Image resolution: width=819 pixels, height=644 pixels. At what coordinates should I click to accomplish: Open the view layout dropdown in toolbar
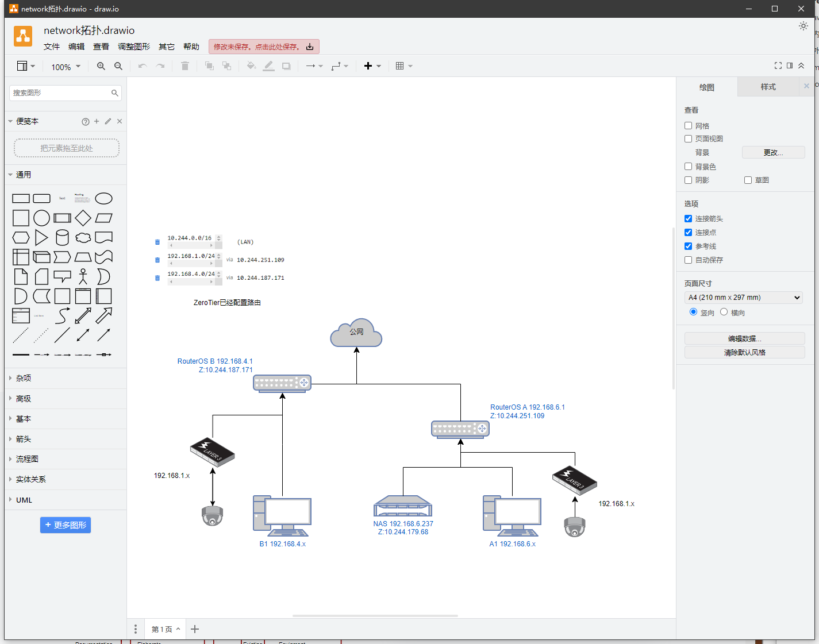(26, 66)
